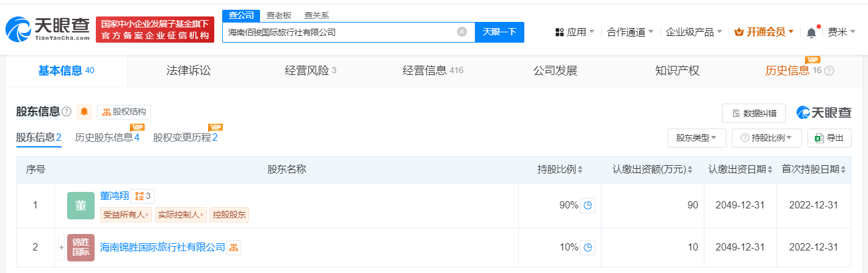Open the 董鸿翔 shareholder link
868x273 pixels.
click(x=114, y=196)
